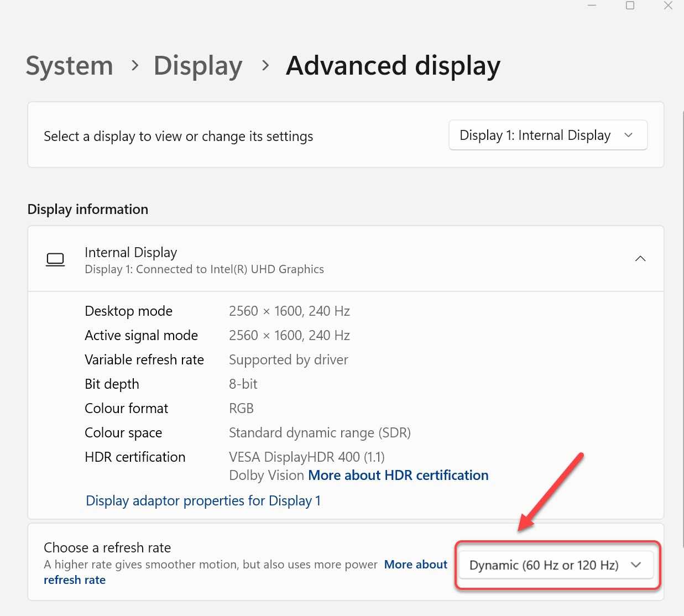Click the "Advanced display" breadcrumb heading

[x=393, y=65]
